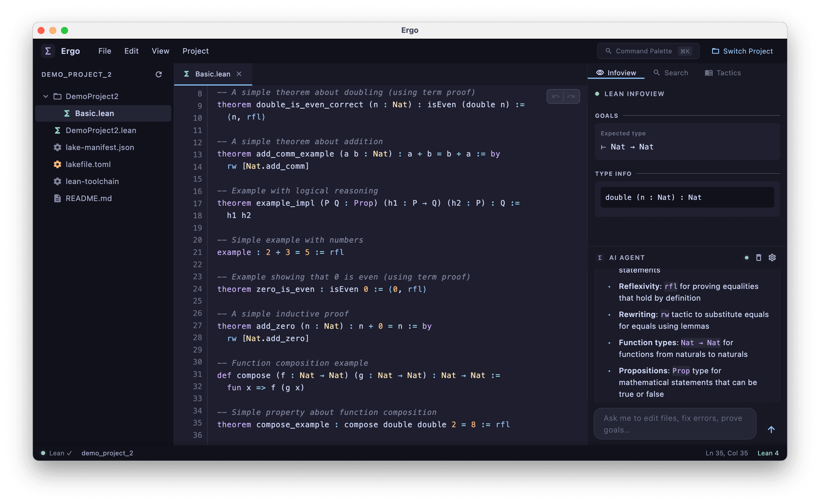Click the Switch Project button
This screenshot has height=504, width=820.
[x=742, y=51]
